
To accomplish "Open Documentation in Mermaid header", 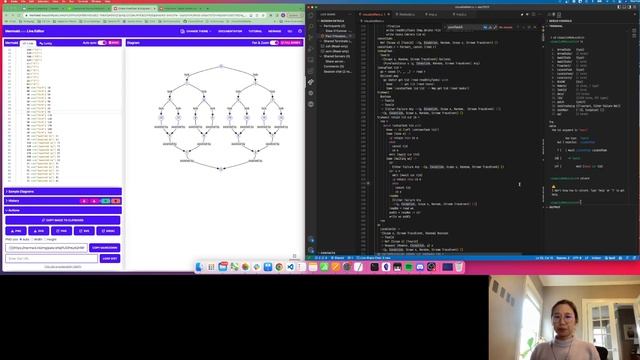I will pos(230,31).
